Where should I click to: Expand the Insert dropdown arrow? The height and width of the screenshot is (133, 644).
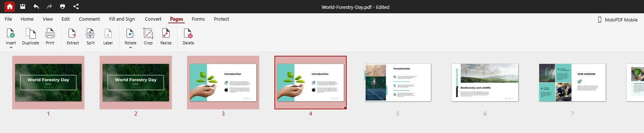[11, 48]
